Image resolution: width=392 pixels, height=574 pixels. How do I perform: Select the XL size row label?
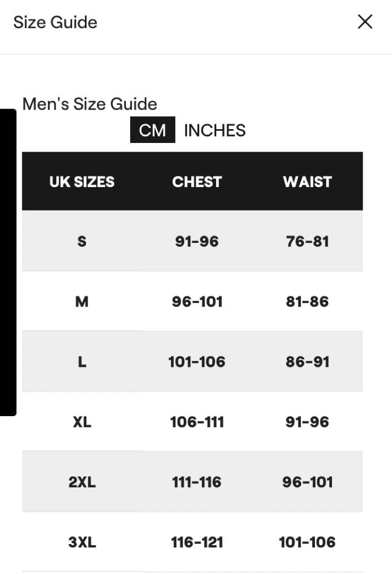(x=82, y=422)
